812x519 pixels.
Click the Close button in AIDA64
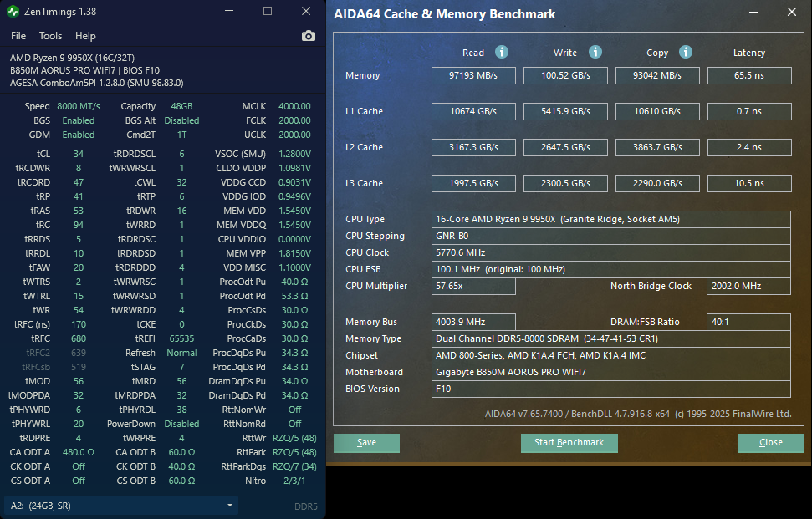770,442
